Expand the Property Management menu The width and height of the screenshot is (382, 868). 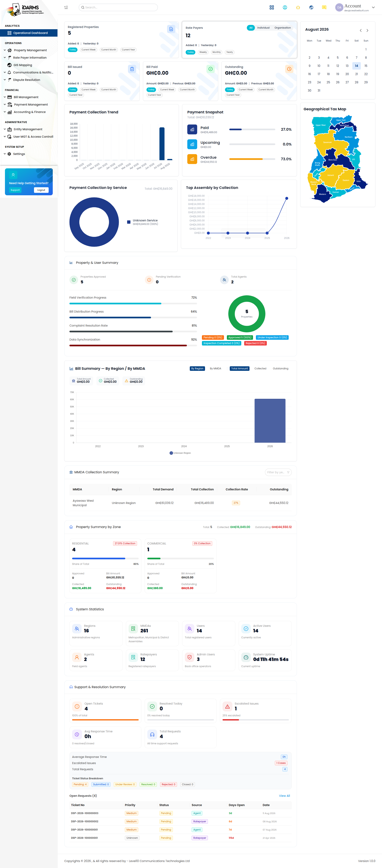coord(29,50)
